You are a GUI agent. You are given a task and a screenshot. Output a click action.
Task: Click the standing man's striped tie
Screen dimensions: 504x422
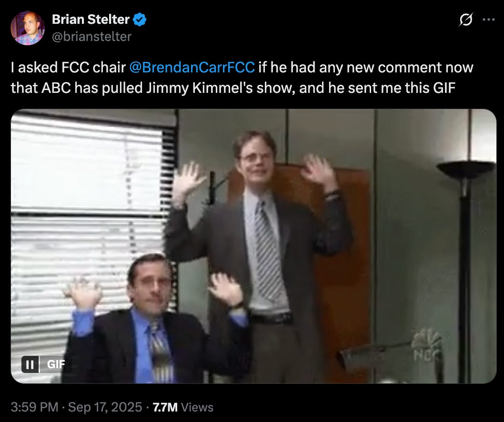click(x=268, y=251)
